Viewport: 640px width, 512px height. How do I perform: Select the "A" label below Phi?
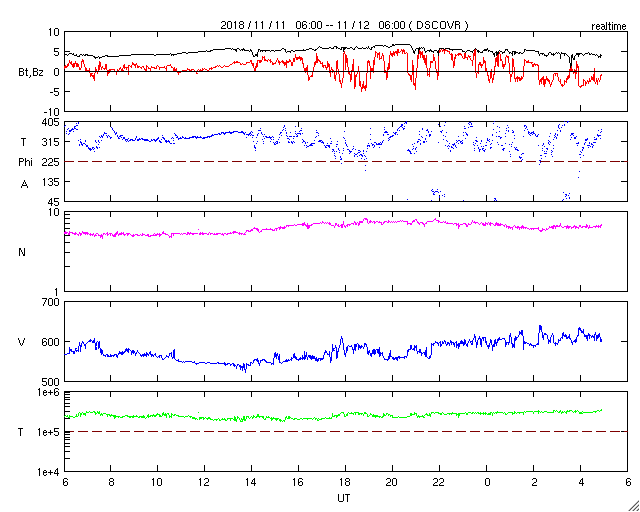click(24, 185)
